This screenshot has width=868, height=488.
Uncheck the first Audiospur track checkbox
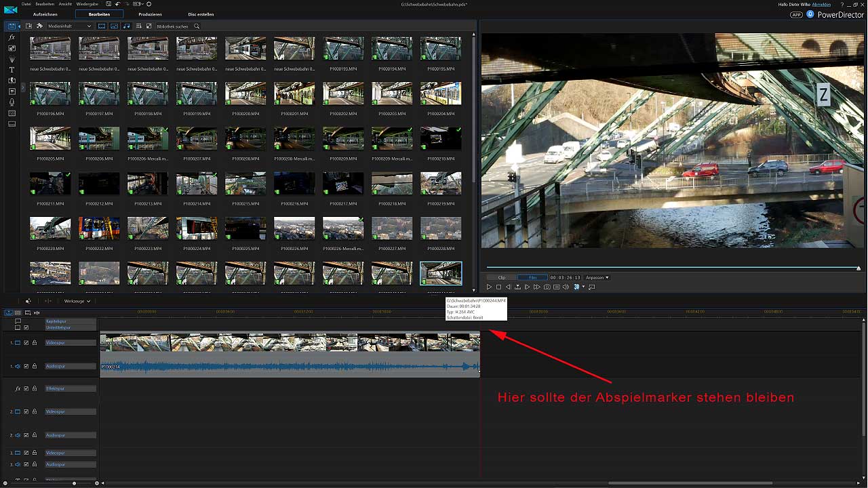tap(26, 366)
